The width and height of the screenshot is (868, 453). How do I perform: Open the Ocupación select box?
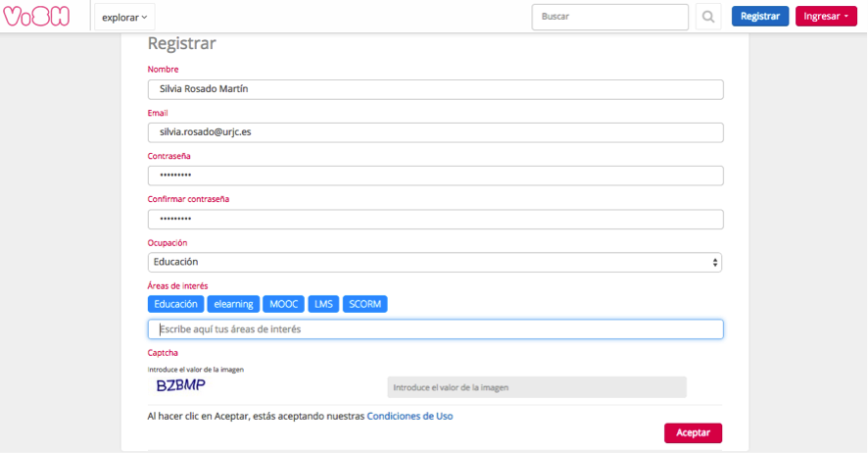[x=435, y=262]
